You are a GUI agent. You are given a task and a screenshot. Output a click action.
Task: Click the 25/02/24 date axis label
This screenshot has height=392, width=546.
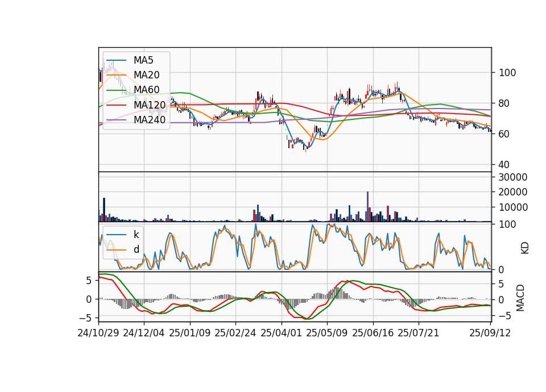pyautogui.click(x=235, y=333)
